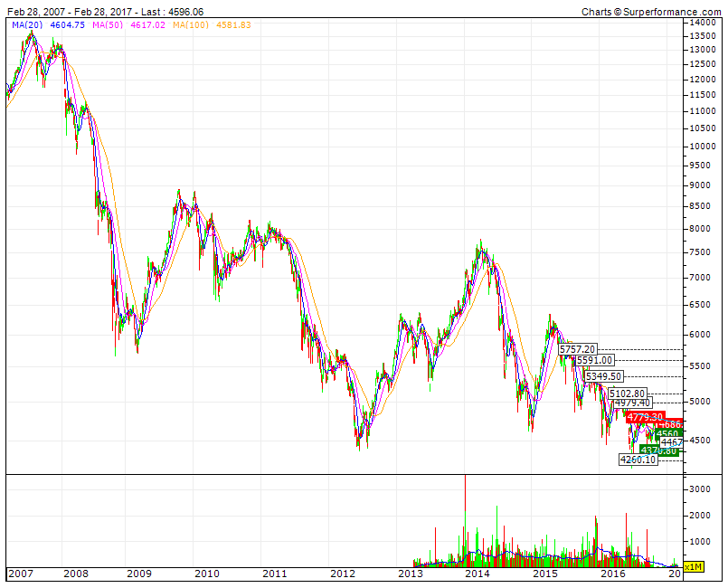Click the 2009 year label on axis

pyautogui.click(x=139, y=574)
